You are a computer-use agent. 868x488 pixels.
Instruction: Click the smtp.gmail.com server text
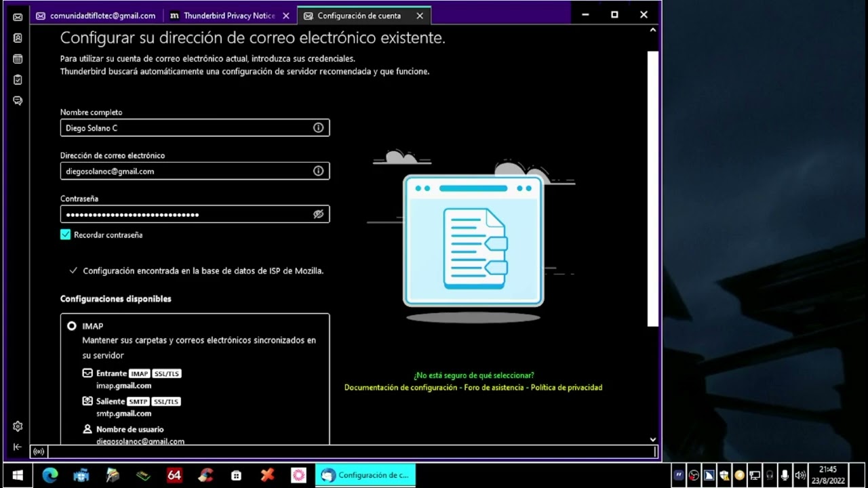click(x=123, y=413)
